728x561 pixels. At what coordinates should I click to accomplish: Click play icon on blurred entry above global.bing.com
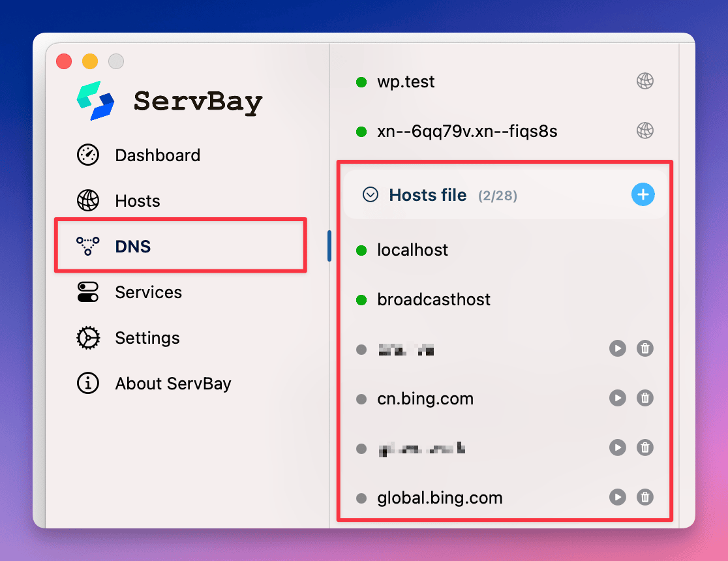618,447
